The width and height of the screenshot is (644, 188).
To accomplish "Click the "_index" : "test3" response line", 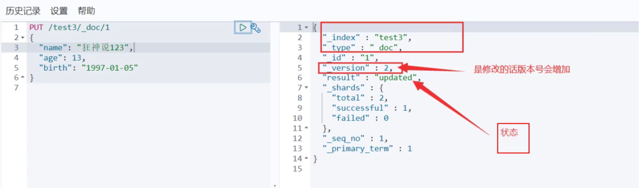I will [x=366, y=38].
